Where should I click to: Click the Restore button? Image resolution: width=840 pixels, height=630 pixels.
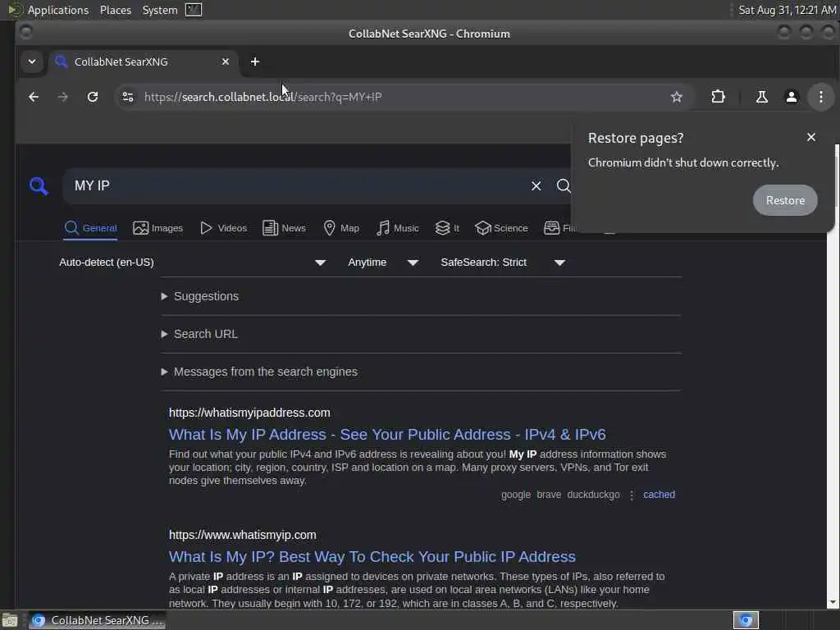point(785,200)
